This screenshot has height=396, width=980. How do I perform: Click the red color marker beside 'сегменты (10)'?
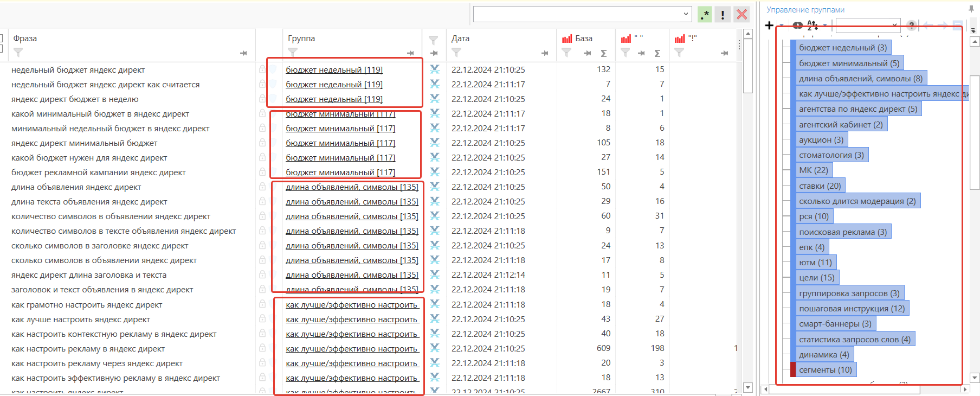point(793,370)
